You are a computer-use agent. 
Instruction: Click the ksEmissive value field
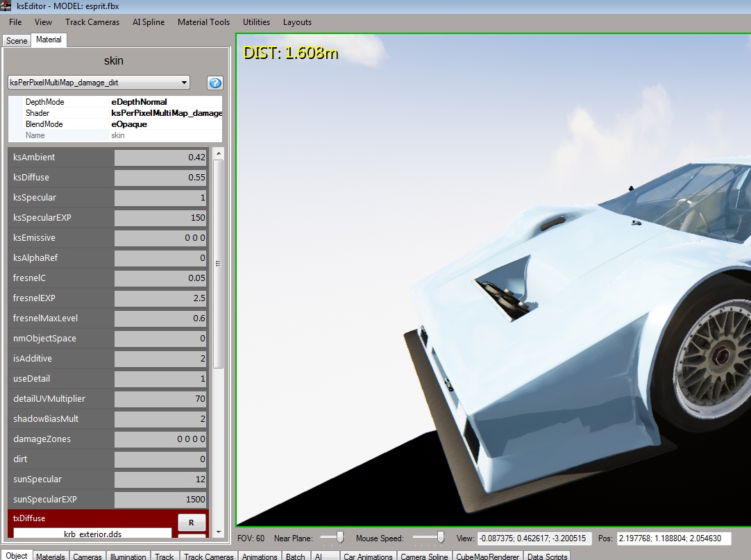click(160, 237)
